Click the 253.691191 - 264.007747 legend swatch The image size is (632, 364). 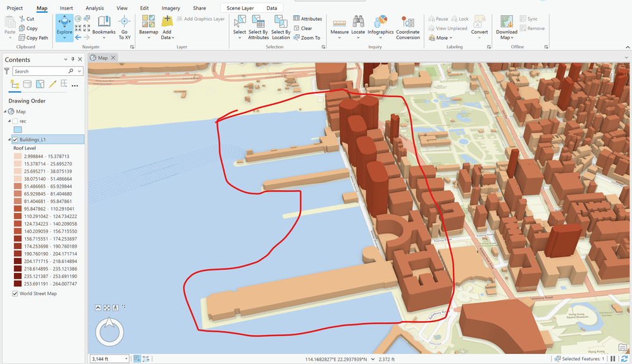[x=18, y=284]
